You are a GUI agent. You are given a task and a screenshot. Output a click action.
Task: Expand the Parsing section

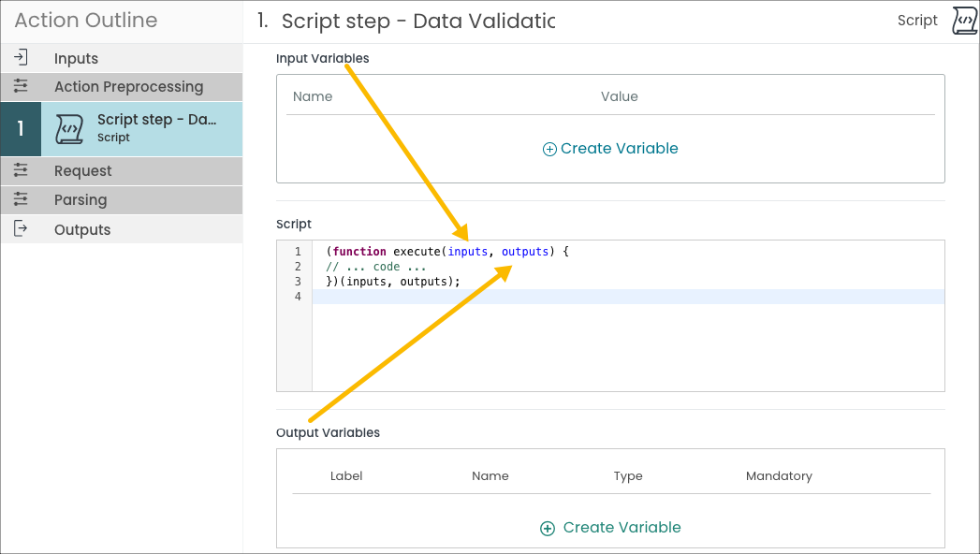(80, 199)
